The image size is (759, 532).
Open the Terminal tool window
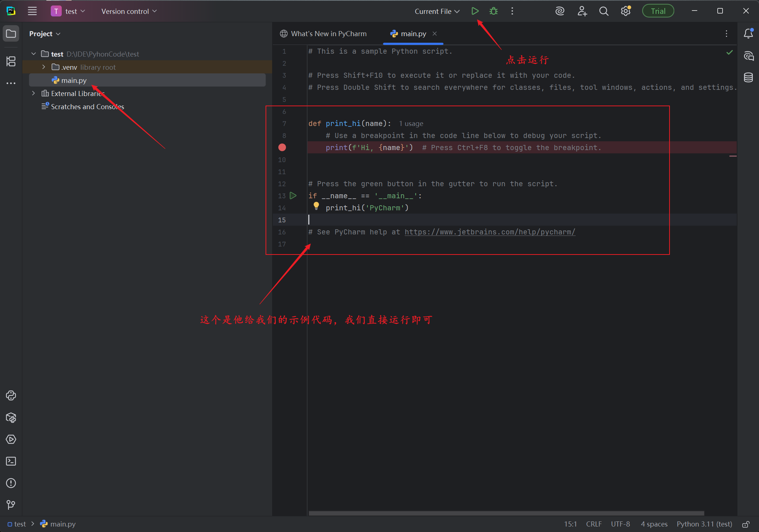tap(11, 461)
